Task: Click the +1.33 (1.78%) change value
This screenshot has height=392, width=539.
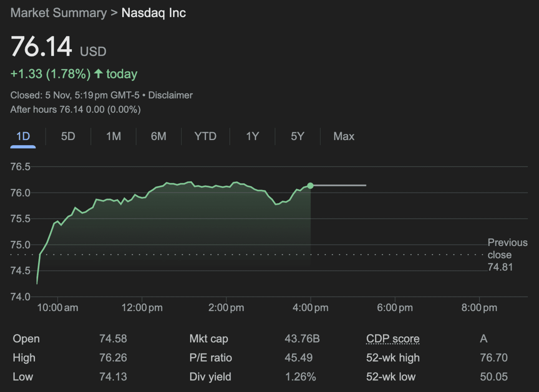Action: pyautogui.click(x=50, y=74)
